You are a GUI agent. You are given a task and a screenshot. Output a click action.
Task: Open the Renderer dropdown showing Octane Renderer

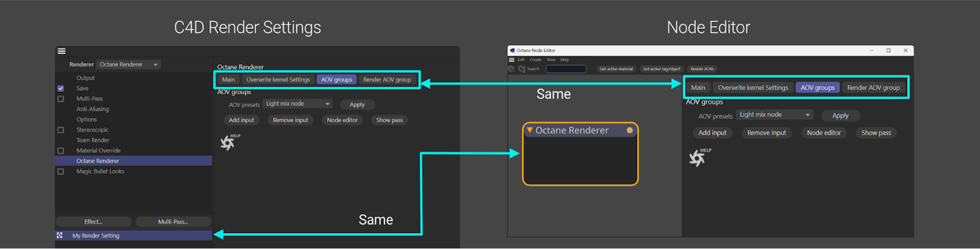129,65
